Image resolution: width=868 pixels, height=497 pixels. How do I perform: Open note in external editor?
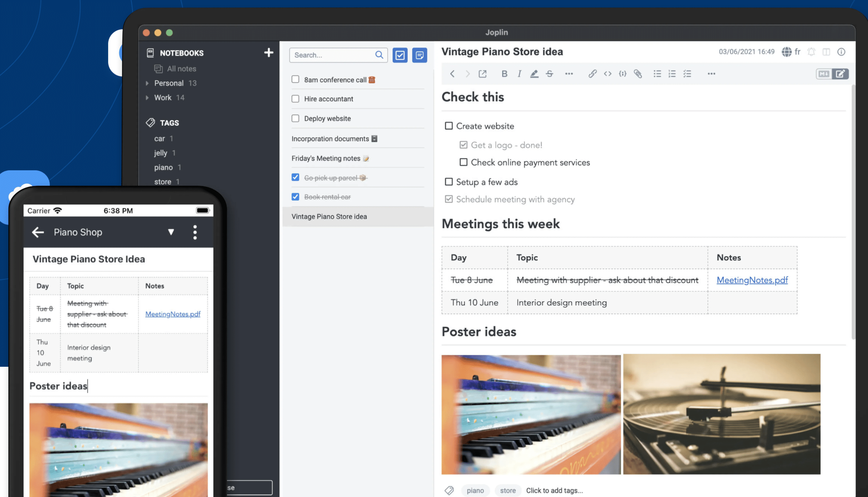[483, 74]
